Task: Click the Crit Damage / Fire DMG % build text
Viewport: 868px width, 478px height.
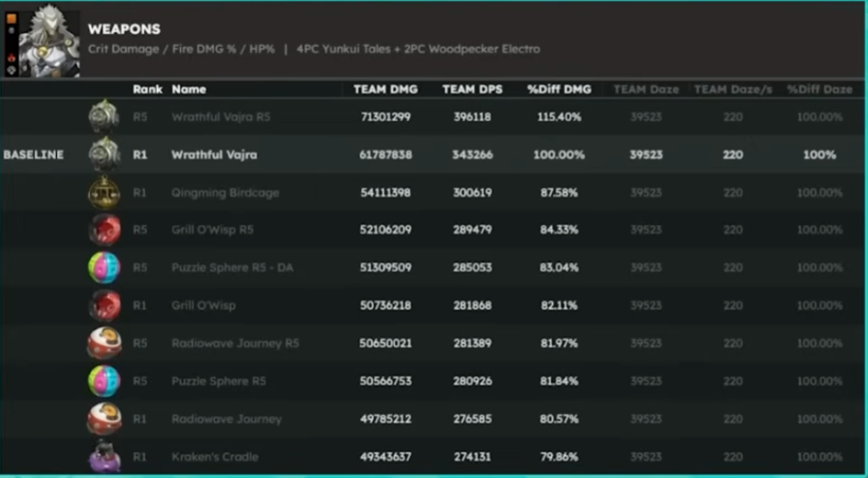Action: point(182,49)
